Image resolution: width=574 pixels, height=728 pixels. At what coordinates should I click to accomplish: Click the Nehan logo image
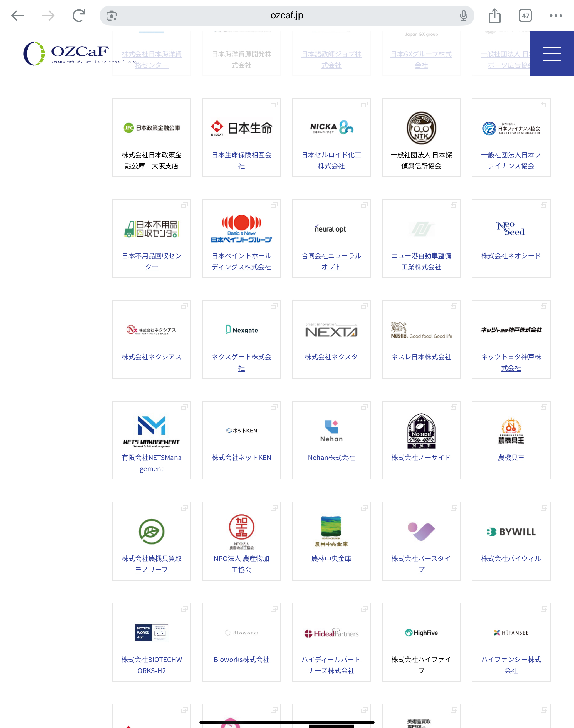[331, 431]
